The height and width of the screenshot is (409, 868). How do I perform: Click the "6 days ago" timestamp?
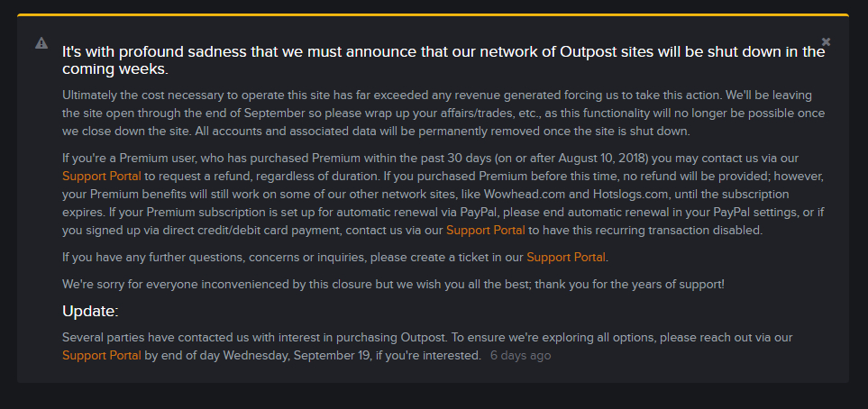coord(520,355)
